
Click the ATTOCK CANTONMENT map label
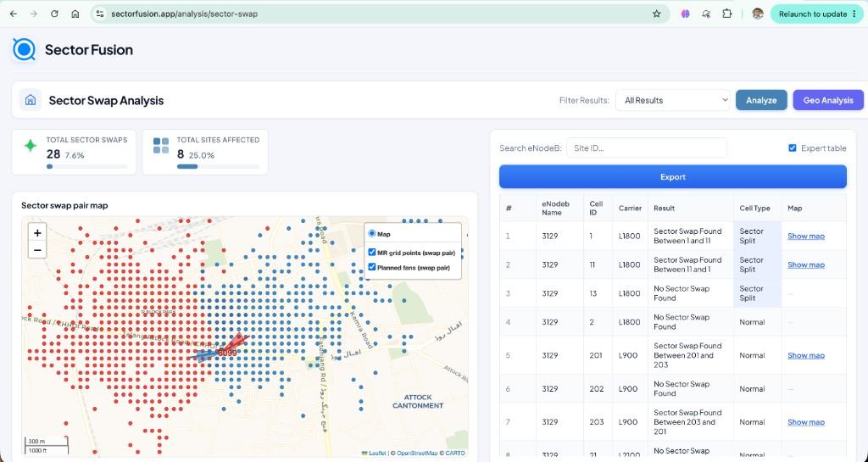tap(418, 401)
